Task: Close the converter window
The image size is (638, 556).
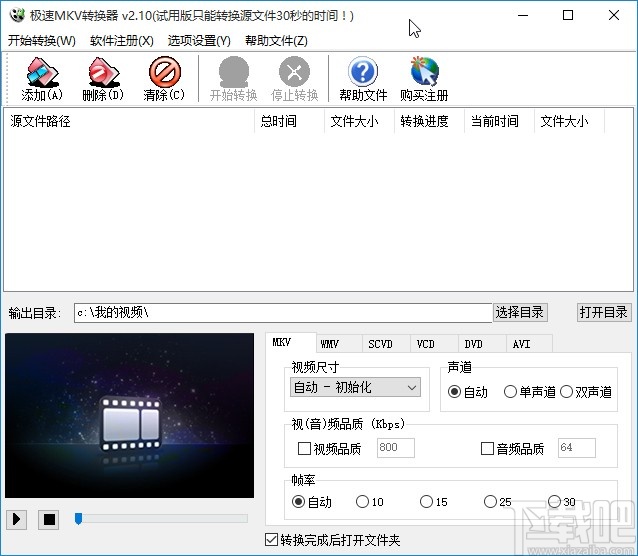Action: tap(614, 15)
